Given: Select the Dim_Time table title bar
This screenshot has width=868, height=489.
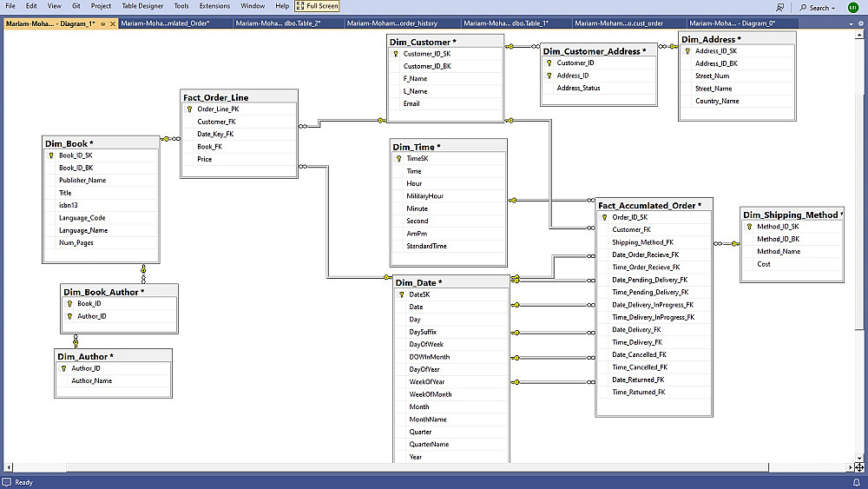Looking at the screenshot, I should coord(449,146).
